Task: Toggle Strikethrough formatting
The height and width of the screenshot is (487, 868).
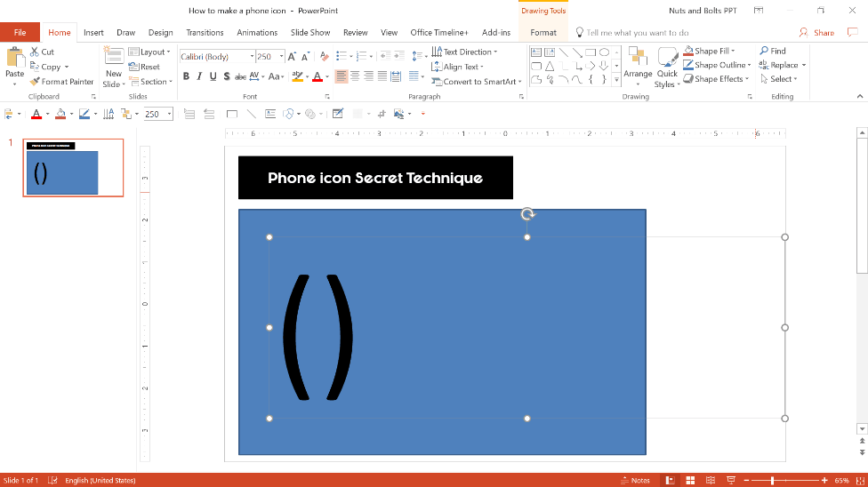Action: [x=240, y=76]
